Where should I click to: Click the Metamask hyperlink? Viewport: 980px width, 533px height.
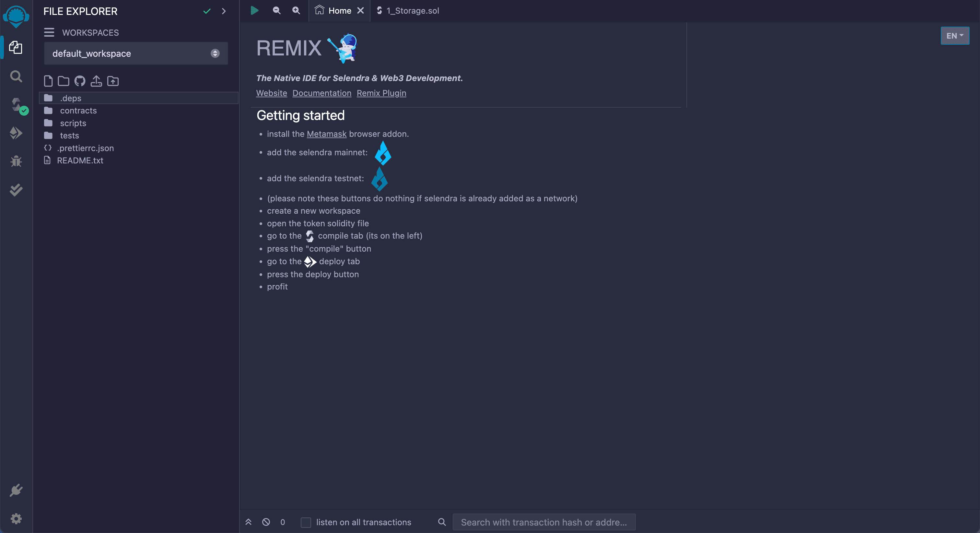click(x=327, y=133)
